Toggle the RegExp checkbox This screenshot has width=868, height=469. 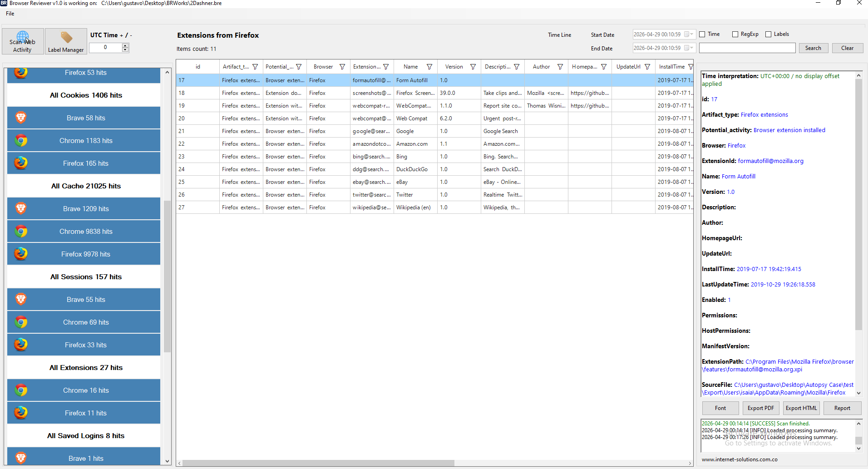pyautogui.click(x=735, y=34)
